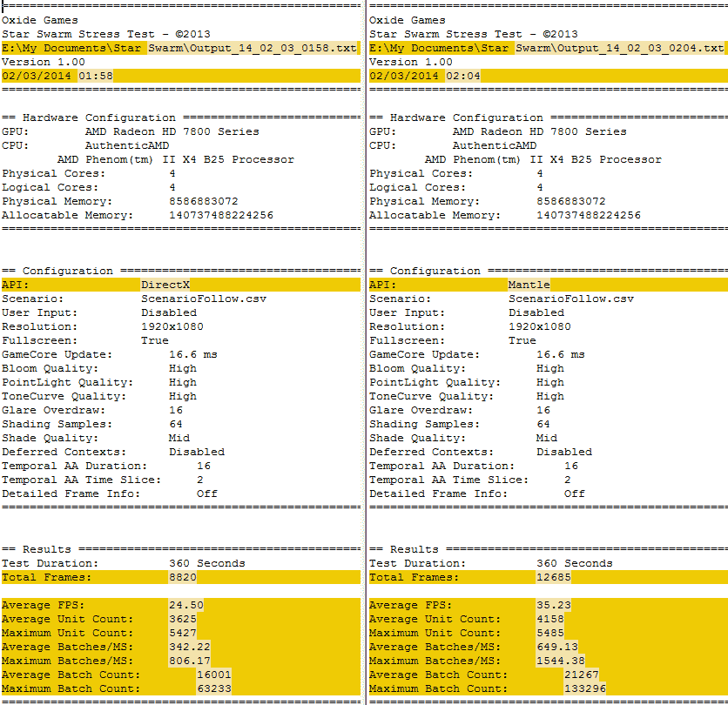Click right pane Star Swarm Stress Test title

[474, 34]
